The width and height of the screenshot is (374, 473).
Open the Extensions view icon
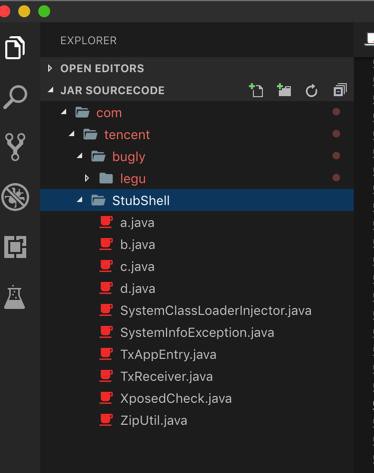(15, 247)
